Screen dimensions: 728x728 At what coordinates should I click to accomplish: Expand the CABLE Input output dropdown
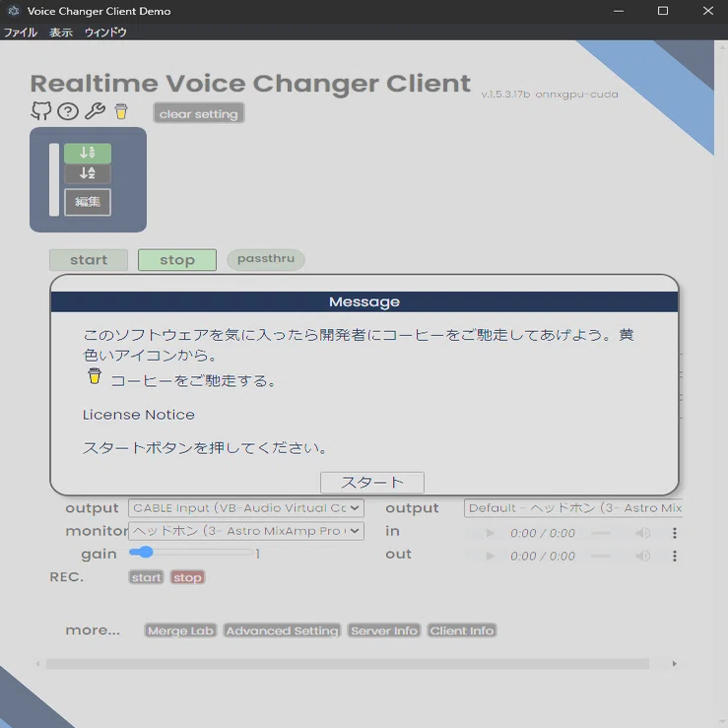click(x=246, y=508)
